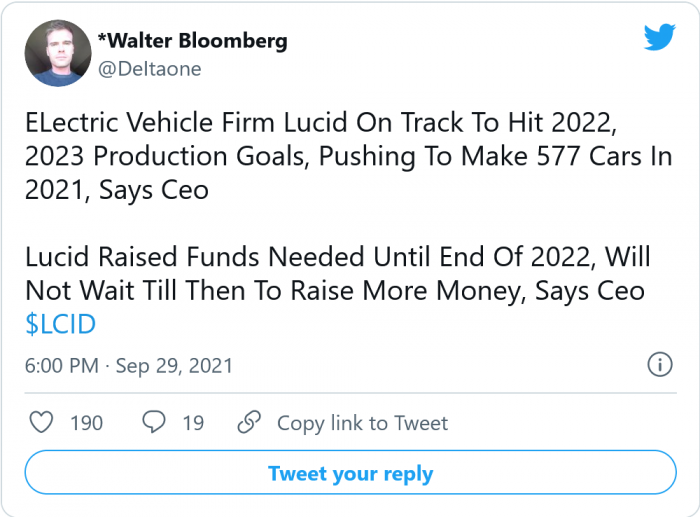Click the 6:00 PM time
Screen dimensions: 700x517
tap(61, 366)
